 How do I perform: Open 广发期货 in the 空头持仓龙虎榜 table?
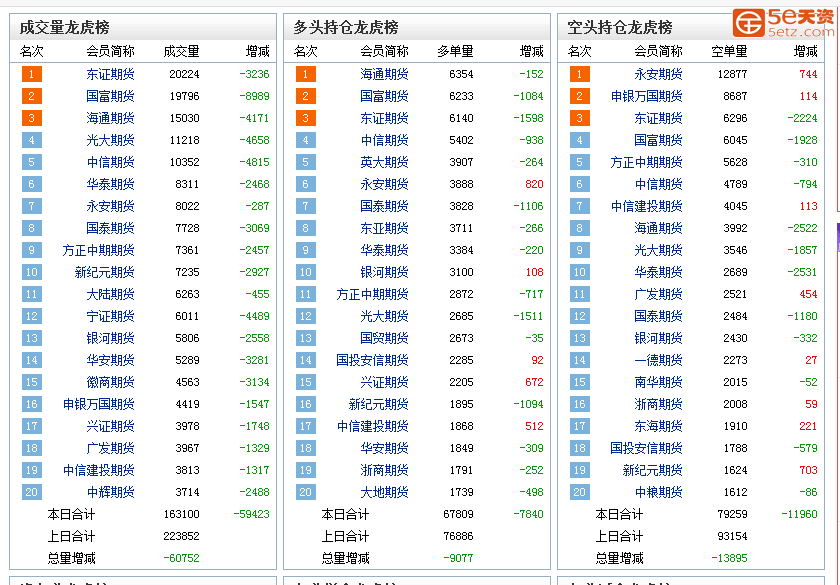pos(658,294)
